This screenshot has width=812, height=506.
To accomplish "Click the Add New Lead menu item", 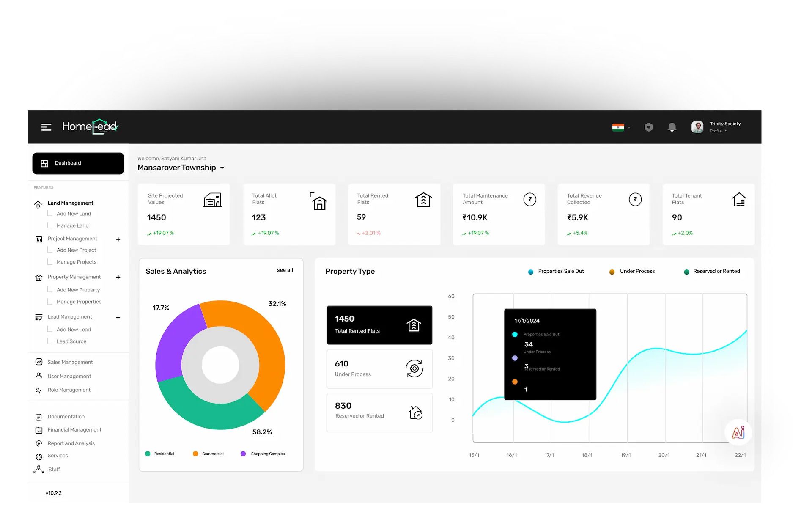I will click(74, 329).
